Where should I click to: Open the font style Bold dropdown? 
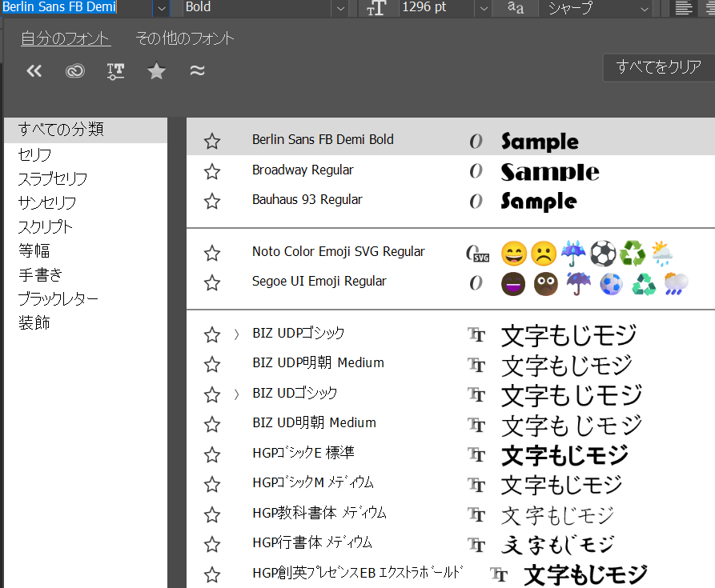pos(340,8)
